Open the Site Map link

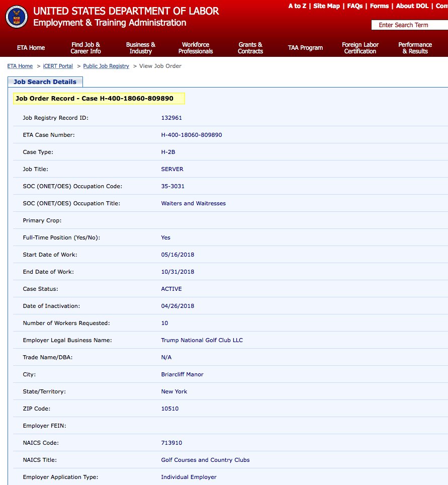[326, 6]
